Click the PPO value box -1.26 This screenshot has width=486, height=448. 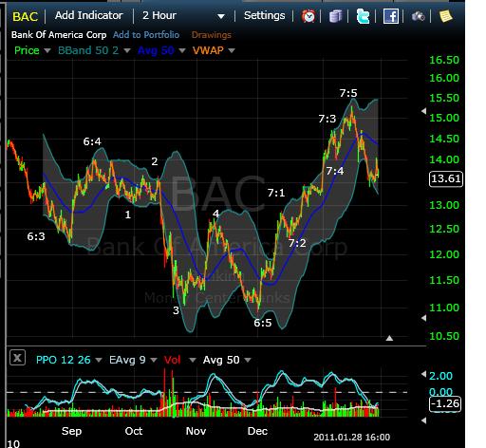click(445, 403)
